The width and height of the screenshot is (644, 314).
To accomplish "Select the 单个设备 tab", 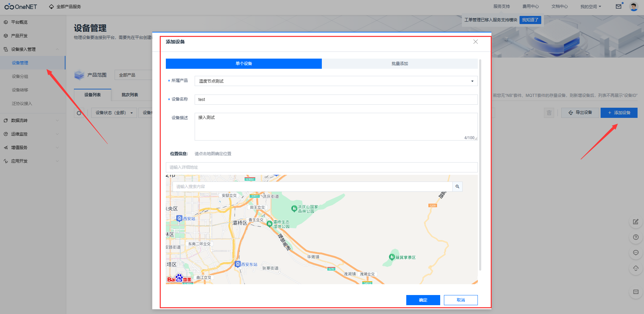I will [x=243, y=64].
